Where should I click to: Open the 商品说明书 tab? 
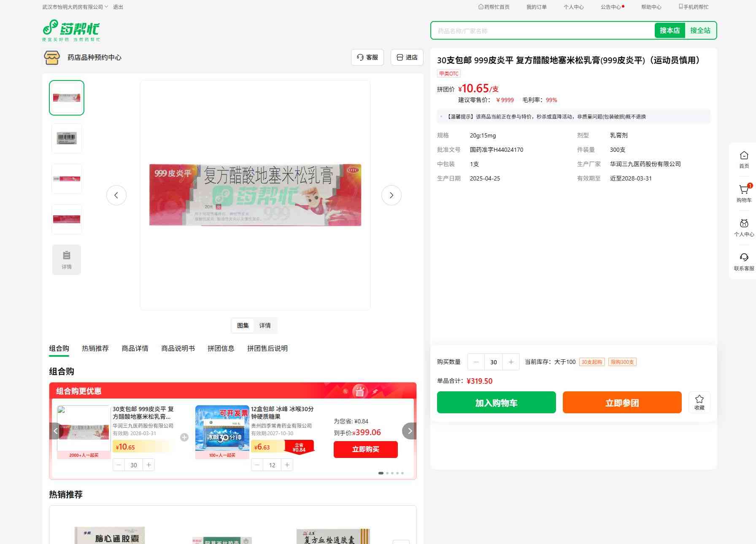click(178, 348)
